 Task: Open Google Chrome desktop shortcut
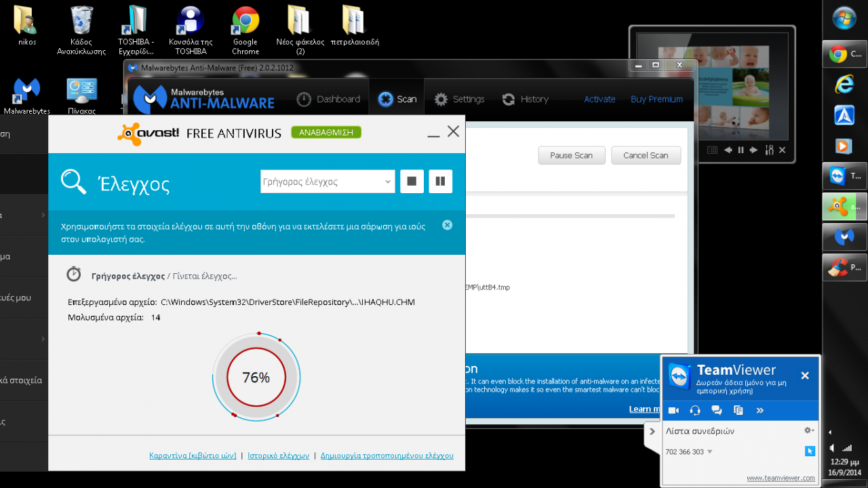click(x=245, y=30)
